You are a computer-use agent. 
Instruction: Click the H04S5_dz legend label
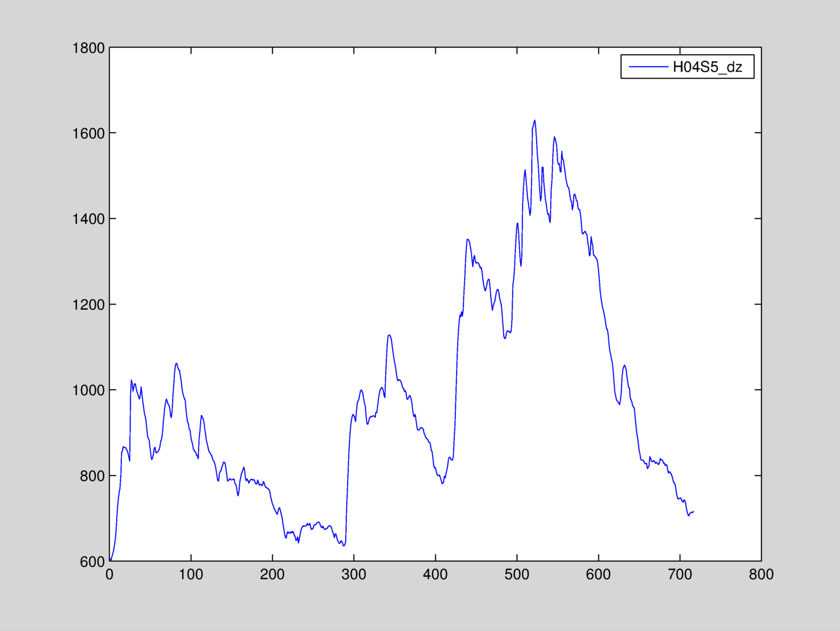pos(707,67)
